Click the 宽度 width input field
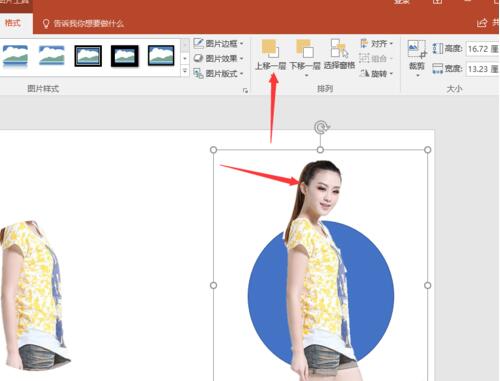This screenshot has height=381, width=500. (482, 69)
